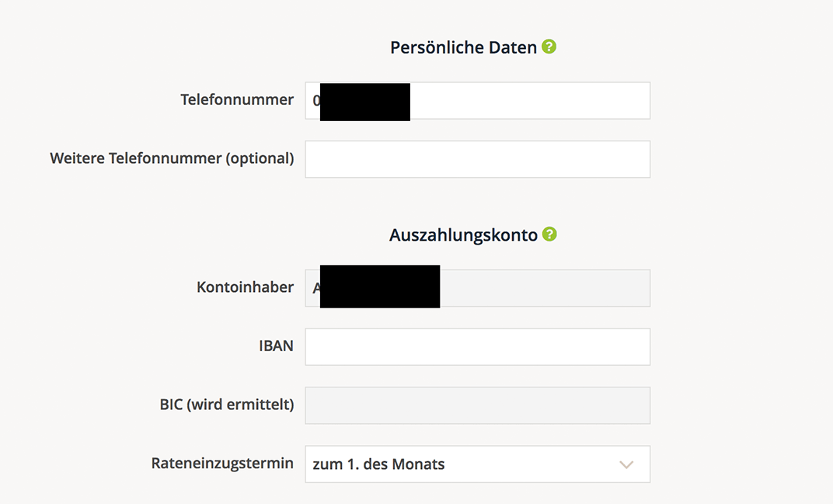
Task: Click the empty IBAN input field
Action: point(478,347)
